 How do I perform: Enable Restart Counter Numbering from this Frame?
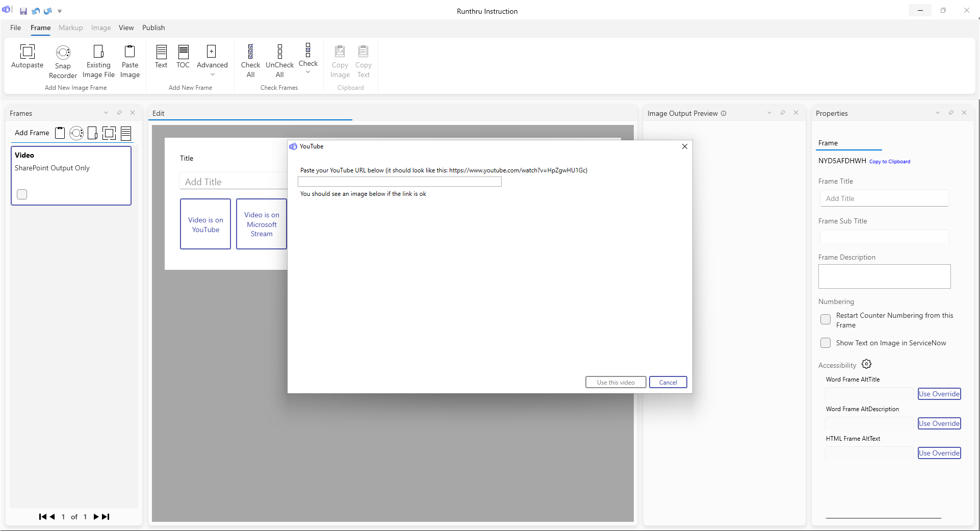coord(826,320)
